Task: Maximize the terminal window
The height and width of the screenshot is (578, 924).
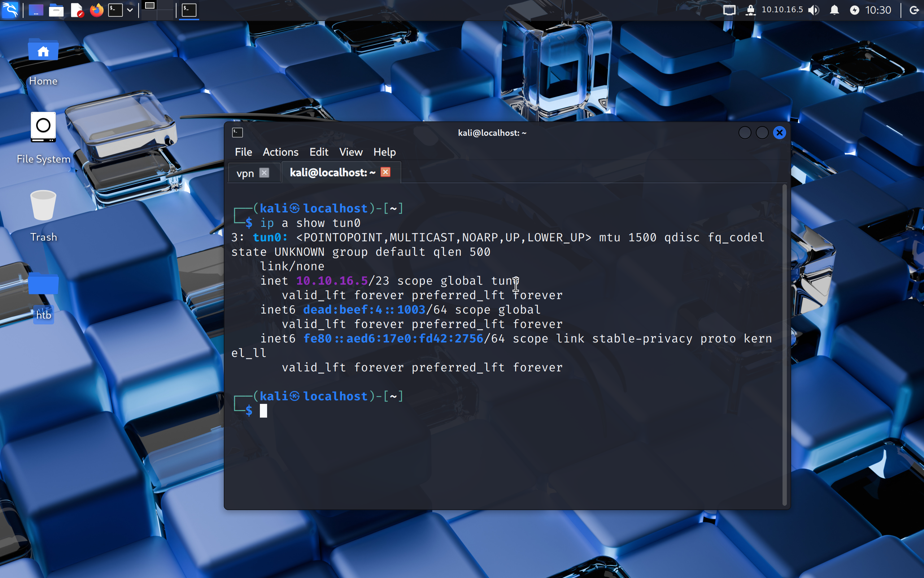Action: tap(762, 133)
